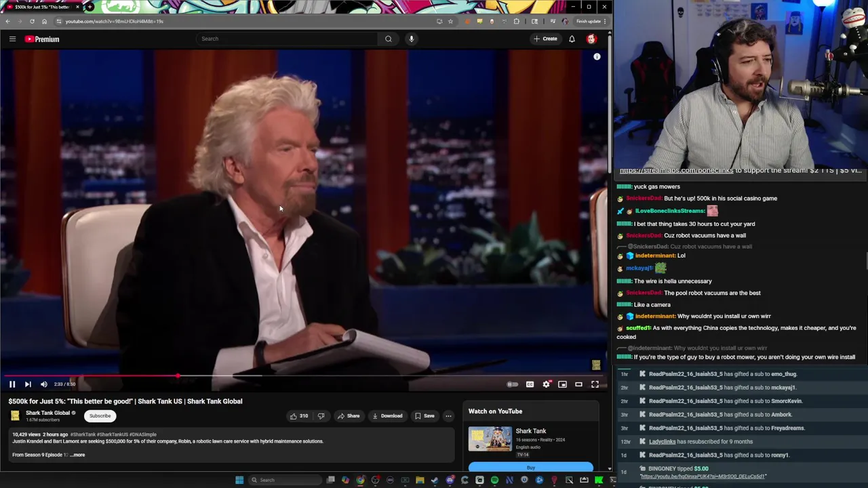Click the browser address bar URL
Viewport: 868px width, 488px height.
click(114, 21)
